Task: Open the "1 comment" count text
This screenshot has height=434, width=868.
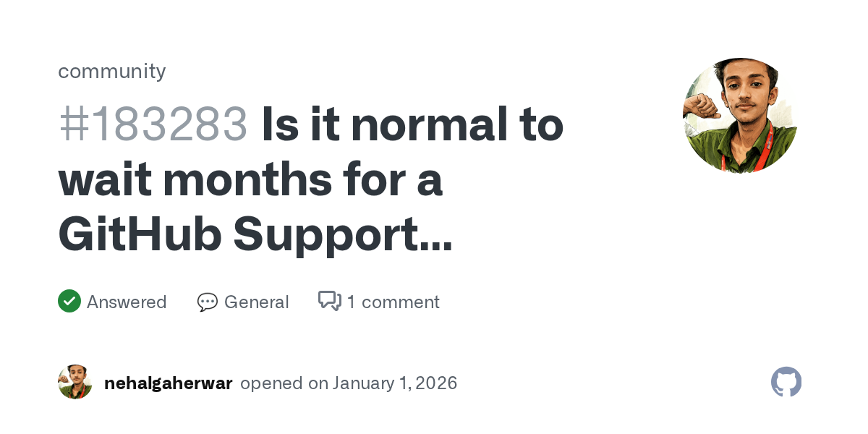Action: click(x=393, y=302)
